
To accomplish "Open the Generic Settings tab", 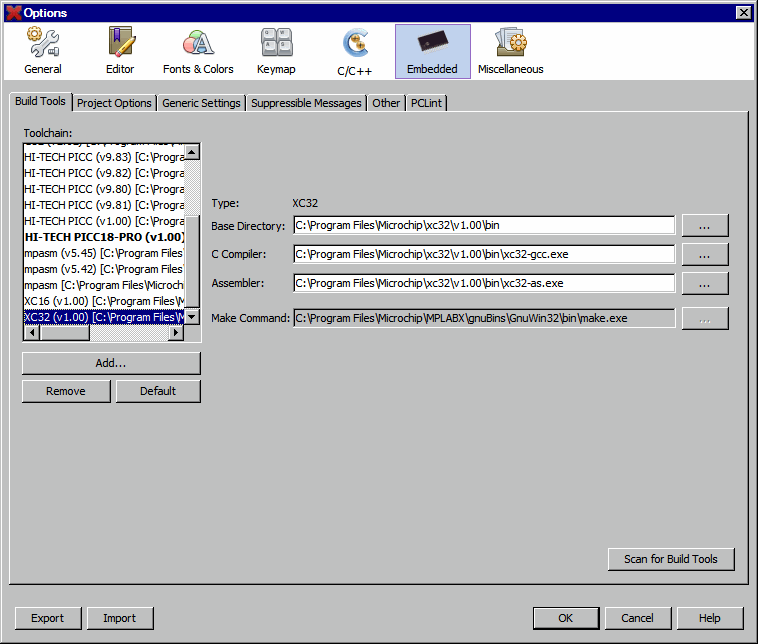I will pyautogui.click(x=201, y=103).
